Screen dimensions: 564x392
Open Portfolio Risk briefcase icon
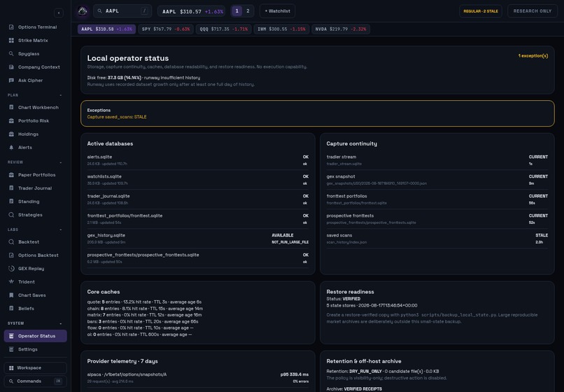coord(11,120)
